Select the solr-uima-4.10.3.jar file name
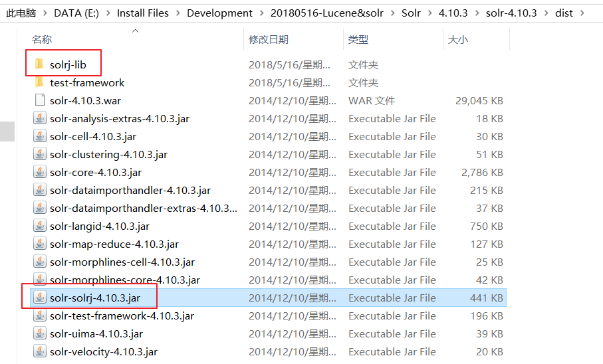The height and width of the screenshot is (364, 603). pos(96,333)
